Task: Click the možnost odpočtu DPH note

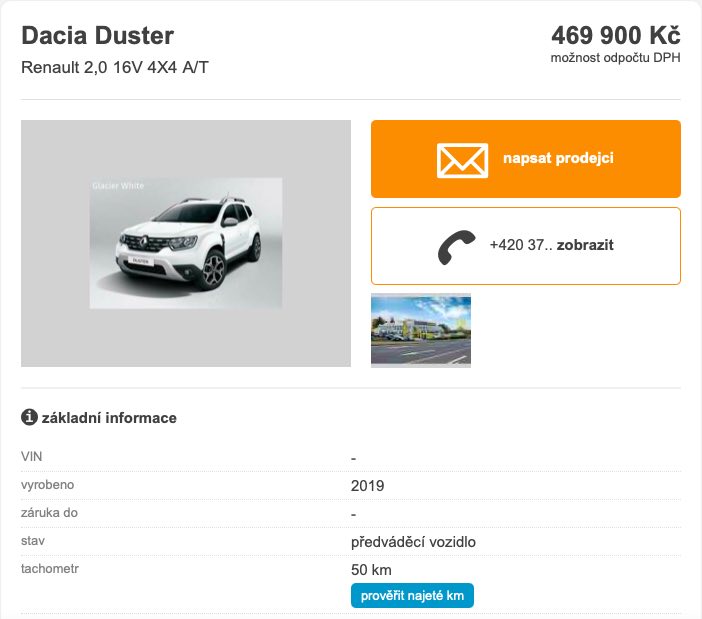Action: (x=615, y=58)
